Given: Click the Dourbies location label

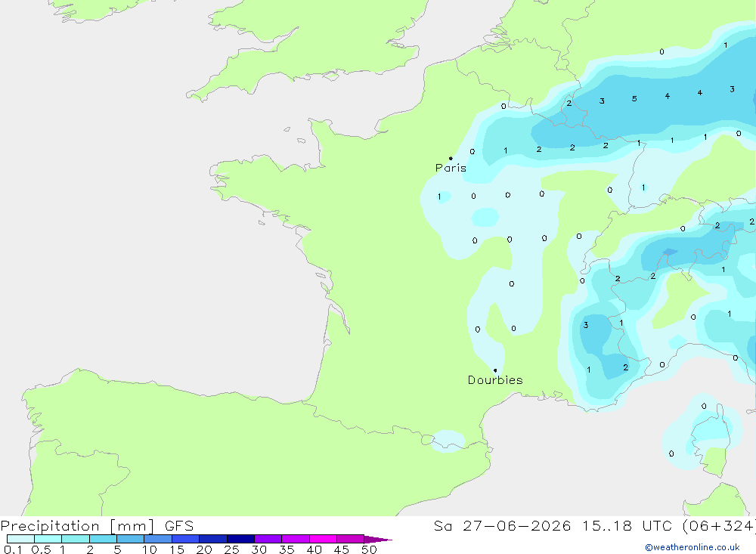Looking at the screenshot, I should pos(495,380).
